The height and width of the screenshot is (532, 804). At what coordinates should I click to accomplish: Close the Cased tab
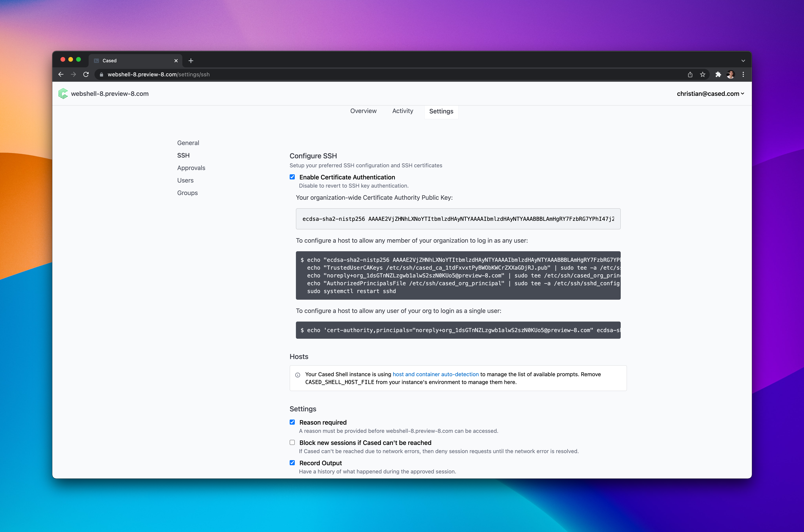pyautogui.click(x=176, y=61)
